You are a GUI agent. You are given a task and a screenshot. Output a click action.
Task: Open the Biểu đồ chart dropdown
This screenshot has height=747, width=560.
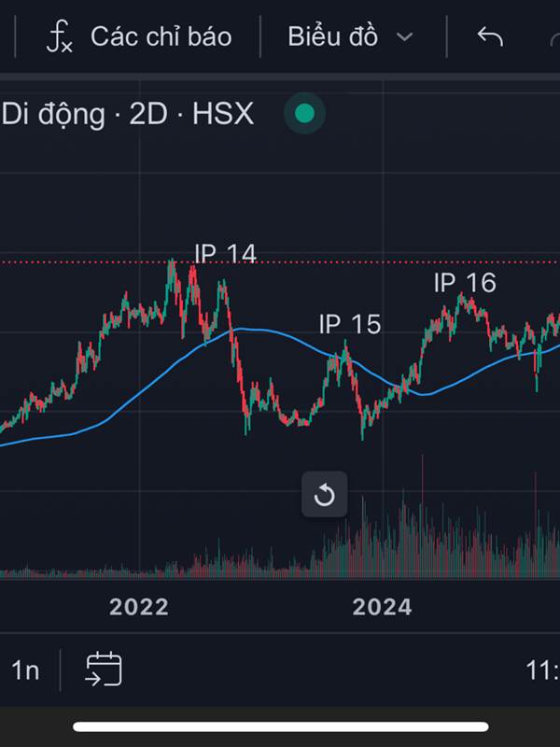[350, 36]
